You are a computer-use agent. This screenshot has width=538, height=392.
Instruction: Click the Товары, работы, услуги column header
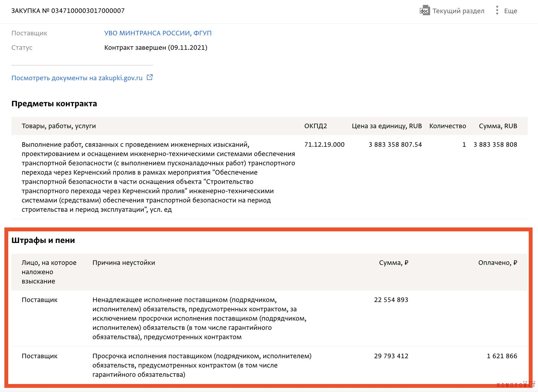(x=59, y=126)
